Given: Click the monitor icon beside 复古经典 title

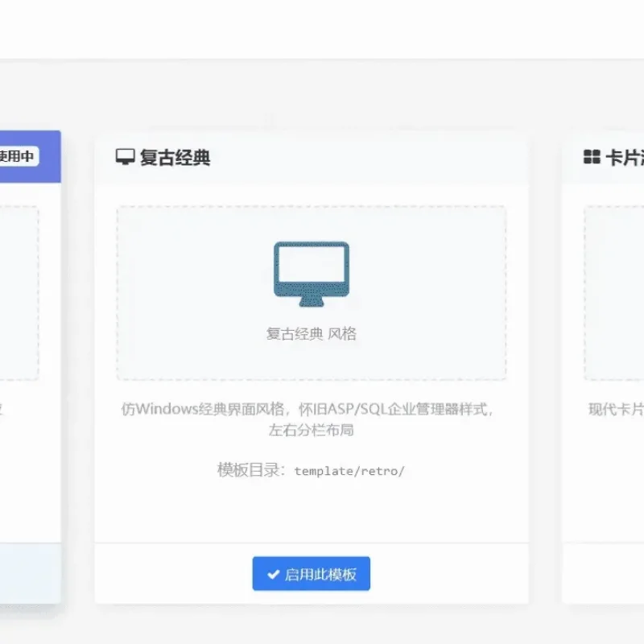Looking at the screenshot, I should 126,157.
